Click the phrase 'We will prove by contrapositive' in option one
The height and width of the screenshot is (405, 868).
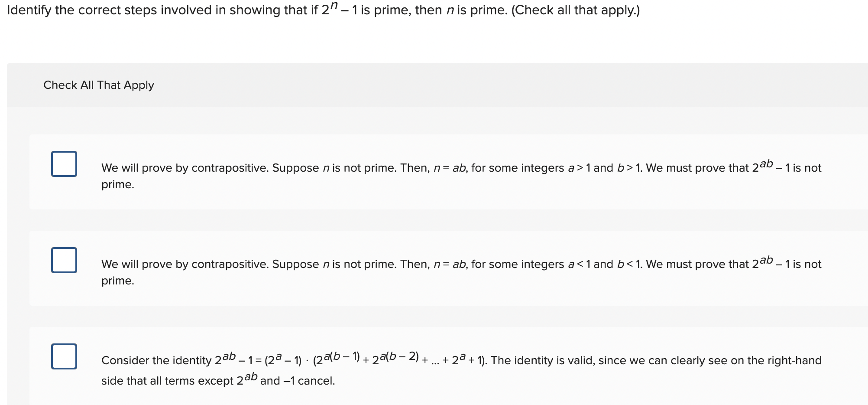click(173, 168)
